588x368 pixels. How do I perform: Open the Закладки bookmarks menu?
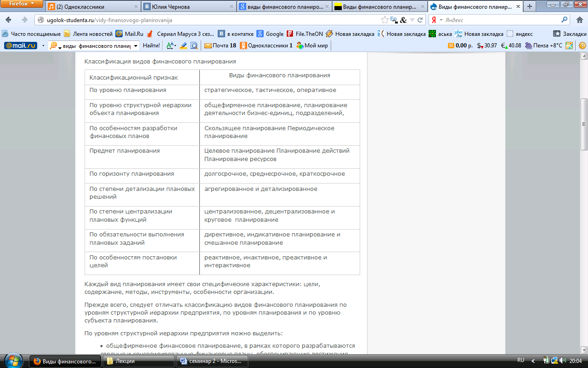570,34
